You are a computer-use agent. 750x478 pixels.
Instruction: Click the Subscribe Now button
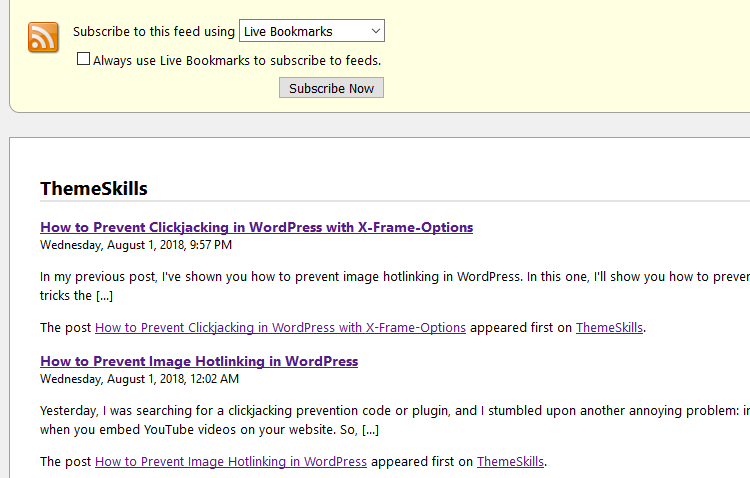[x=331, y=88]
